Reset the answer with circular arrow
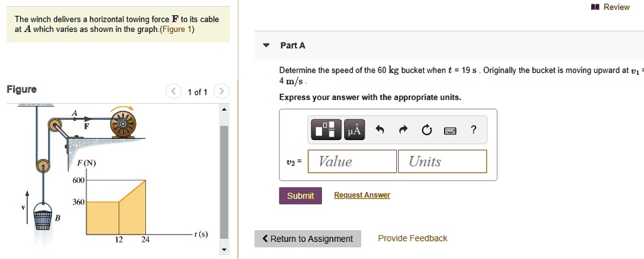This screenshot has width=644, height=259. pos(427,130)
